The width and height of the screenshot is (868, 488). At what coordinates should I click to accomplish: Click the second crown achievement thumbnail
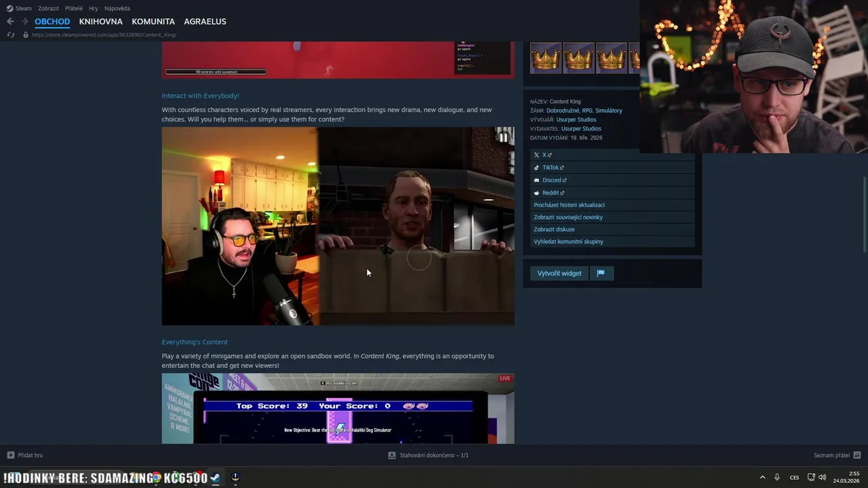(578, 58)
